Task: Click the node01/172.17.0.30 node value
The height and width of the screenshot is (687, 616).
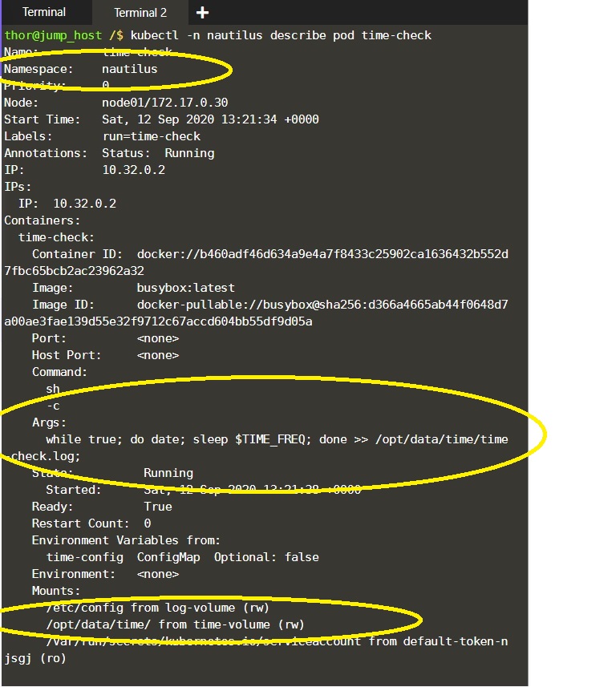Action: (165, 103)
